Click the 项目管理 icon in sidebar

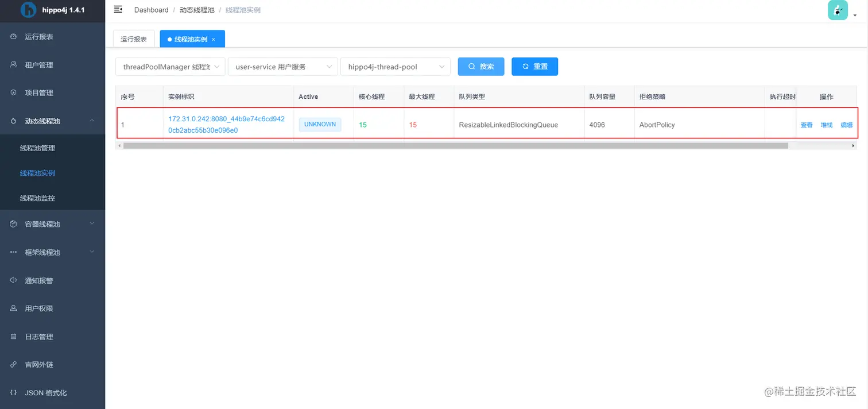(x=14, y=92)
